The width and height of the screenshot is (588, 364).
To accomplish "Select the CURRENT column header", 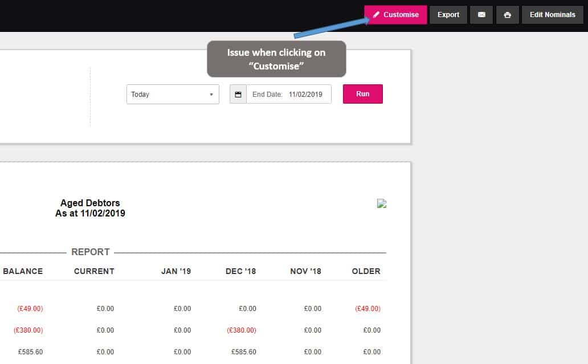I will pos(94,271).
